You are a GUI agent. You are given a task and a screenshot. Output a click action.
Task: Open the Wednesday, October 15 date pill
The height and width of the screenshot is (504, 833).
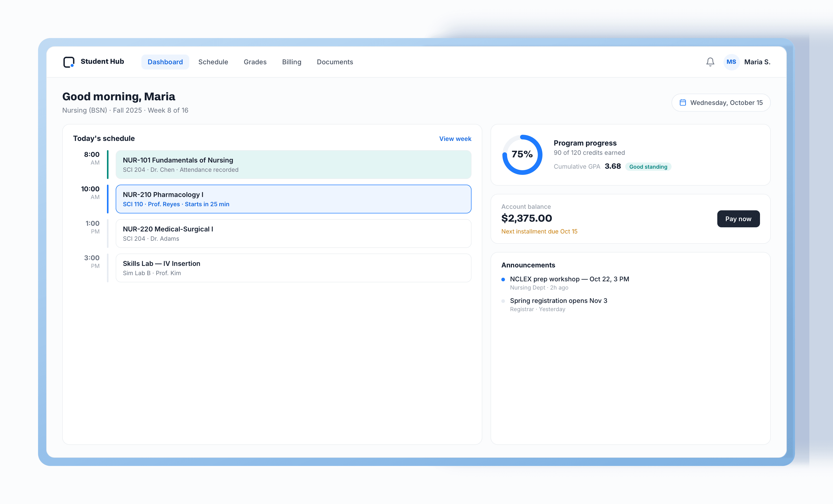coord(721,102)
